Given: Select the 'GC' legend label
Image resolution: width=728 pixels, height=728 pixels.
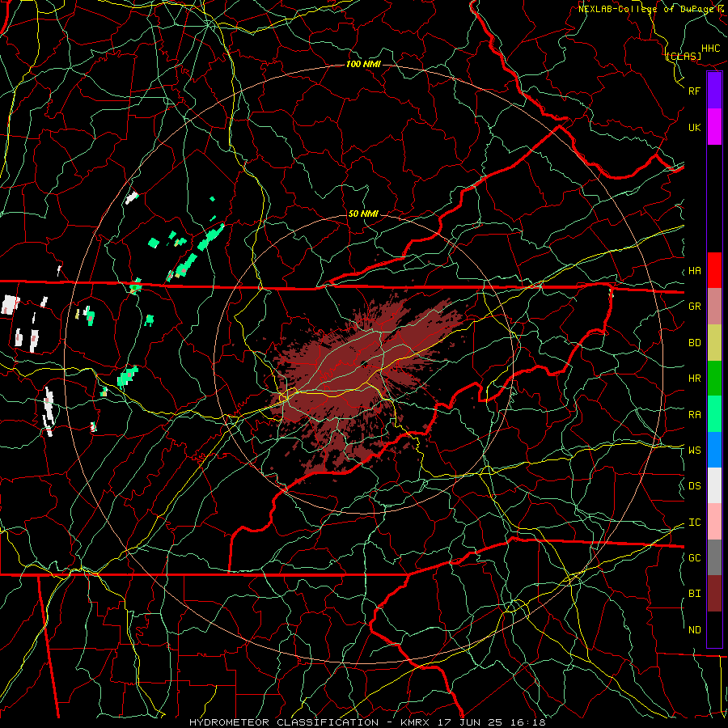Looking at the screenshot, I should (x=694, y=557).
